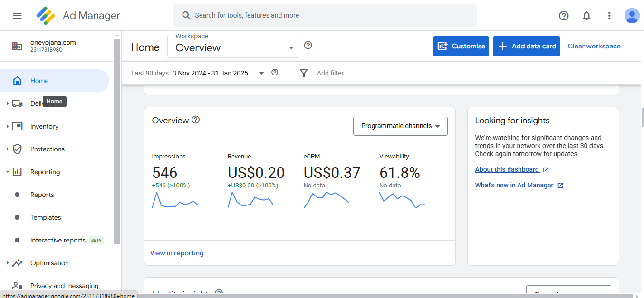Open the View in reporting link
Screen dimensions: 644x298
click(x=177, y=253)
